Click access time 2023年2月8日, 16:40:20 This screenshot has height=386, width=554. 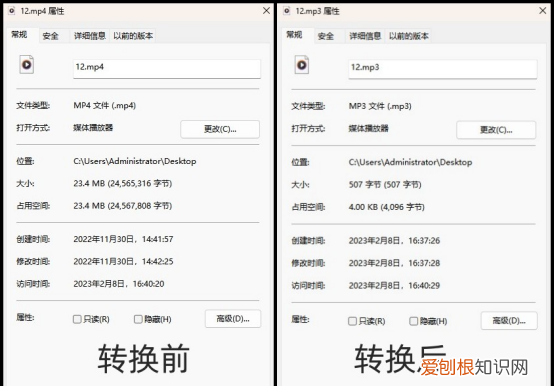tap(119, 284)
